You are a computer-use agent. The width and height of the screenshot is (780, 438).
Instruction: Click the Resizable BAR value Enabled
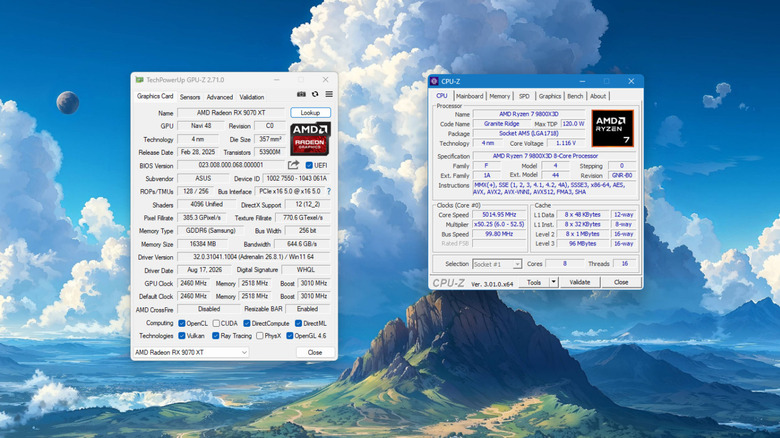(308, 309)
